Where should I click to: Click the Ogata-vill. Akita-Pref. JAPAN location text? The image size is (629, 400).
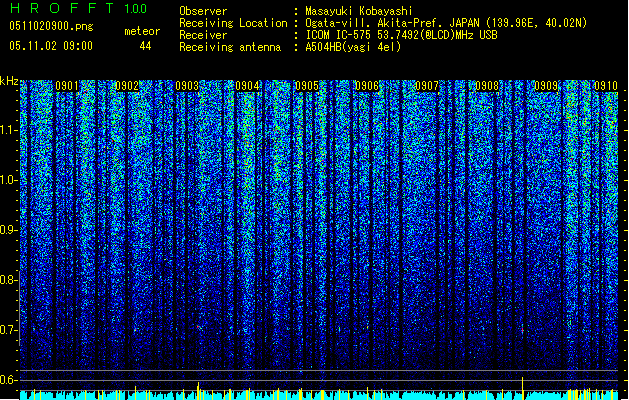[x=446, y=23]
